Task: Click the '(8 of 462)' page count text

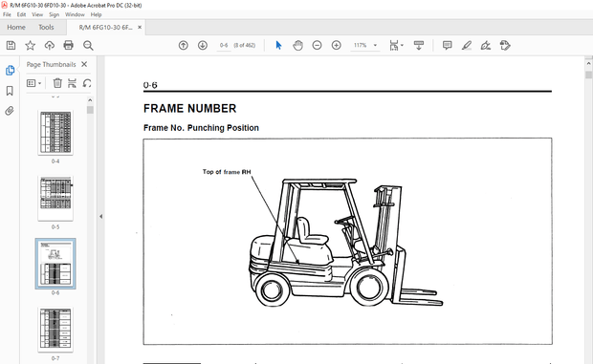Action: [x=245, y=45]
